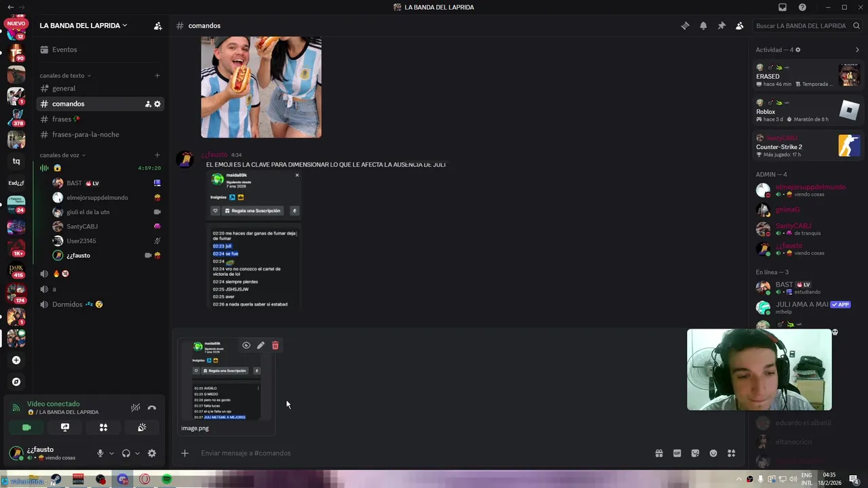Open the soundboard in voice panel

142,428
